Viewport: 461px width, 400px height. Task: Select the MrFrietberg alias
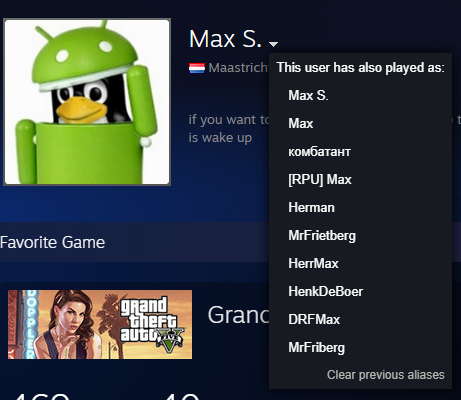point(322,236)
